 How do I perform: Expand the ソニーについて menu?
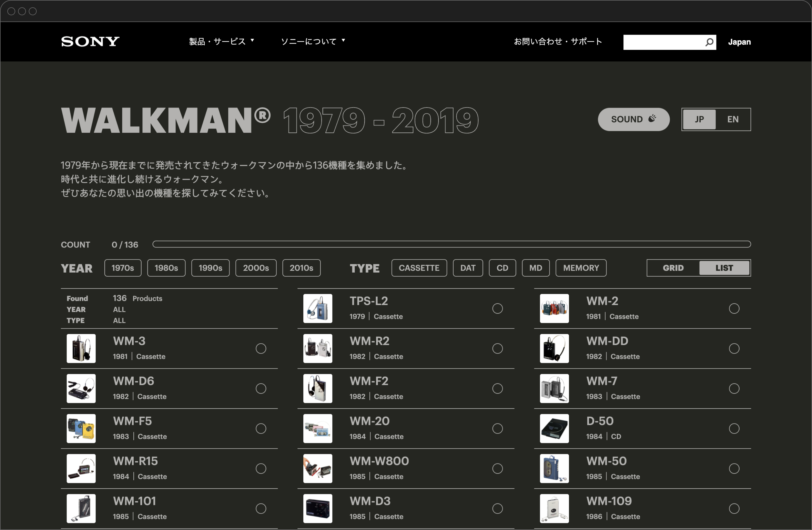coord(313,42)
